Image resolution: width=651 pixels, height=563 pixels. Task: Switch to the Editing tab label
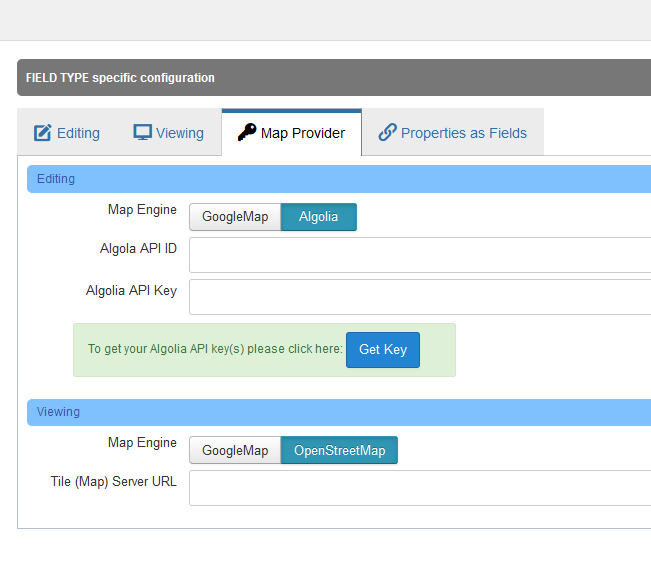tap(78, 133)
